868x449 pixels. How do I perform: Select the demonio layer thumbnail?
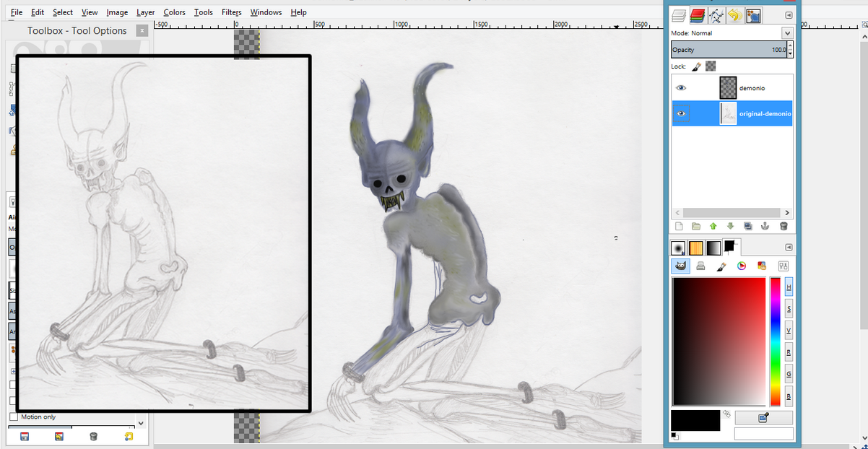coord(728,88)
